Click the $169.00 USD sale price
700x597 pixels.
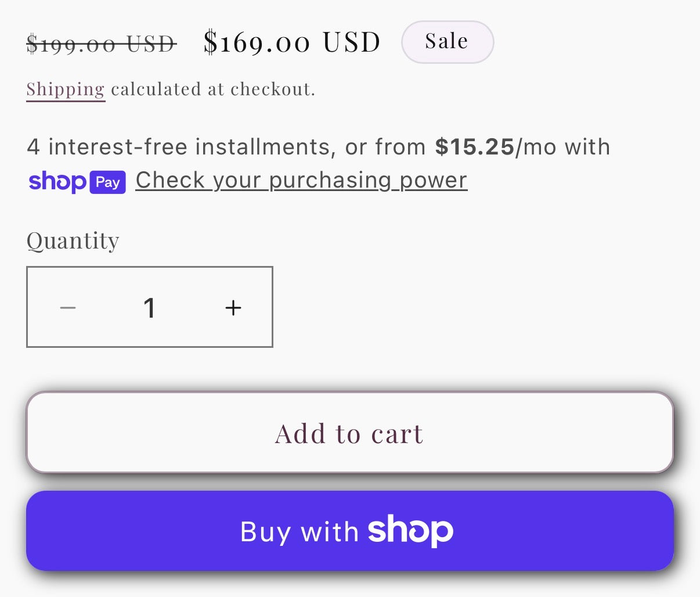[291, 42]
